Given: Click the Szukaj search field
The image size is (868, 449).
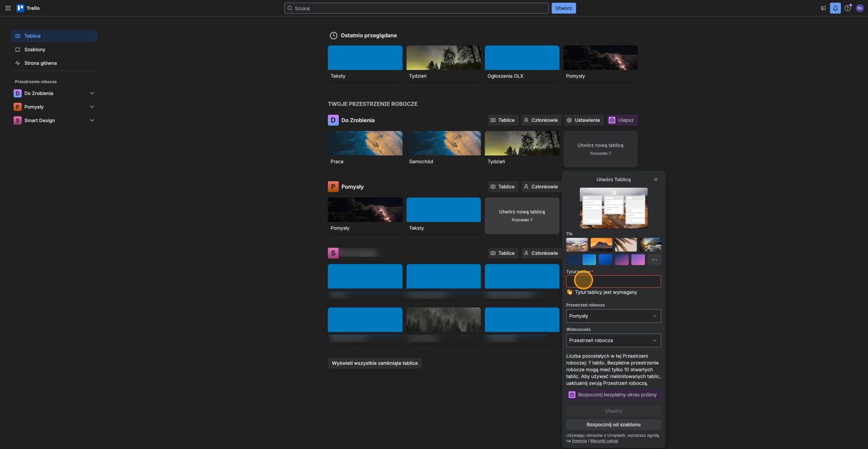Looking at the screenshot, I should tap(416, 8).
